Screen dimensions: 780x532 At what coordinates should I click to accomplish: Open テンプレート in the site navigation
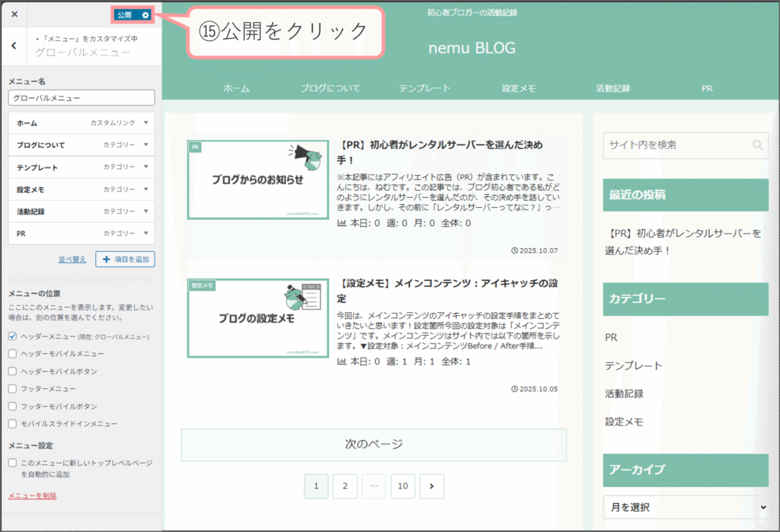click(x=424, y=88)
